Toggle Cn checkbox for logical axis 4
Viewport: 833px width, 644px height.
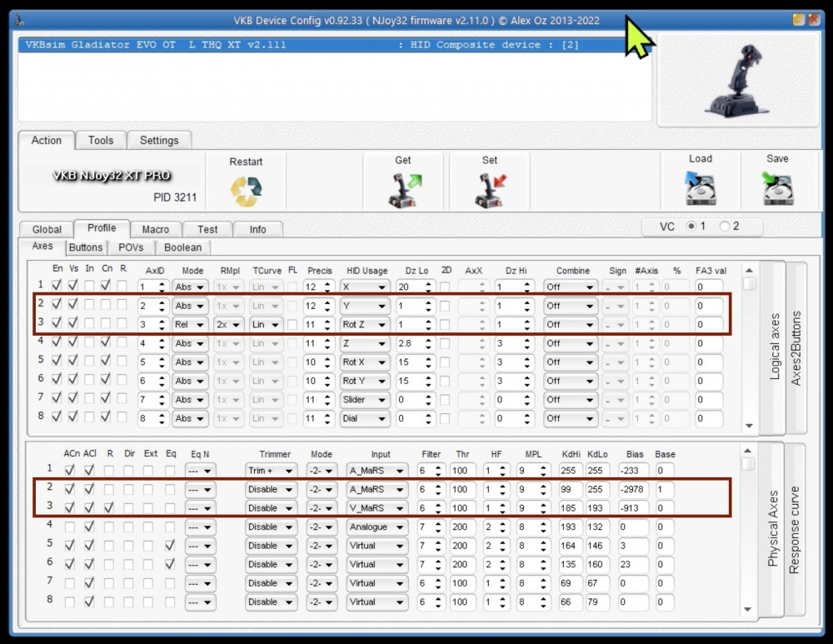click(x=107, y=342)
